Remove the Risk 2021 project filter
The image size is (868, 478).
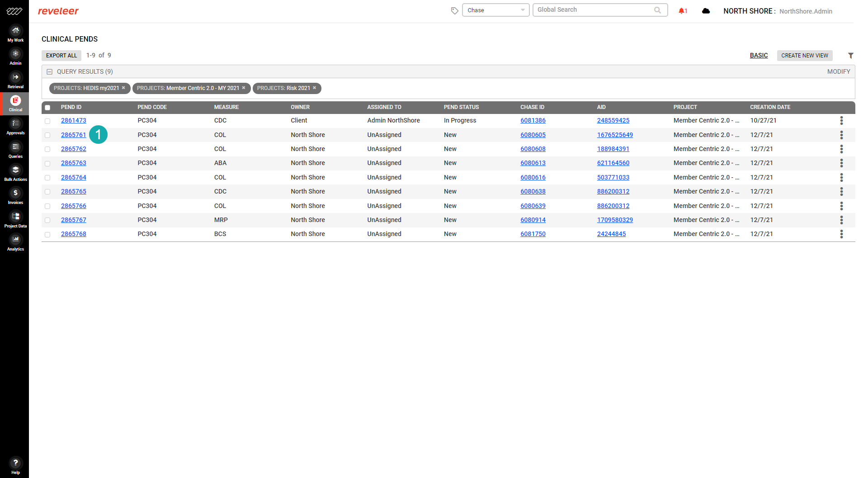coord(315,88)
